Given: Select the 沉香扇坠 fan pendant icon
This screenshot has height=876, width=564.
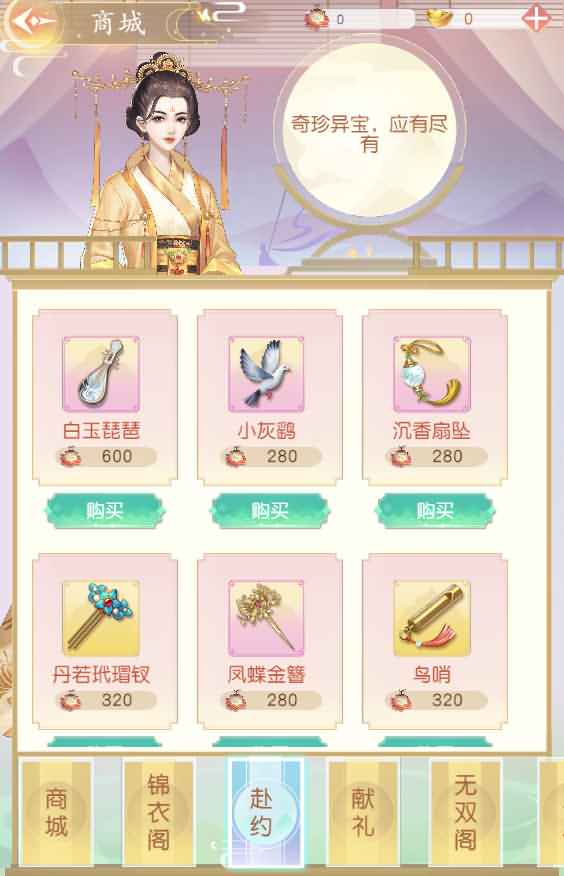Looking at the screenshot, I should point(432,374).
